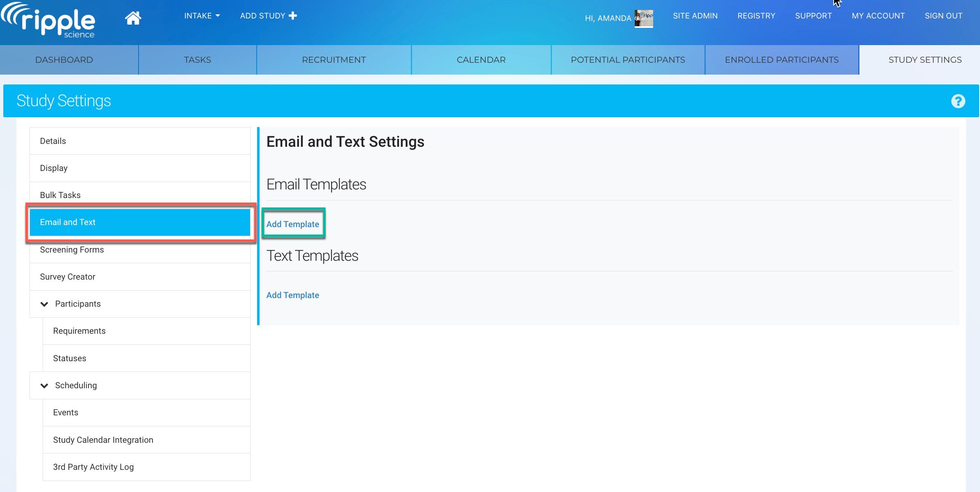Click the home icon in header
Image resolution: width=980 pixels, height=492 pixels.
coord(133,18)
